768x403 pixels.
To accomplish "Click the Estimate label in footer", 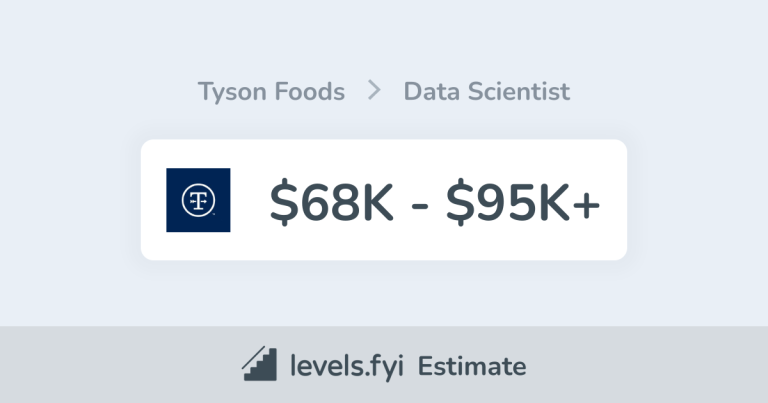I will [472, 367].
